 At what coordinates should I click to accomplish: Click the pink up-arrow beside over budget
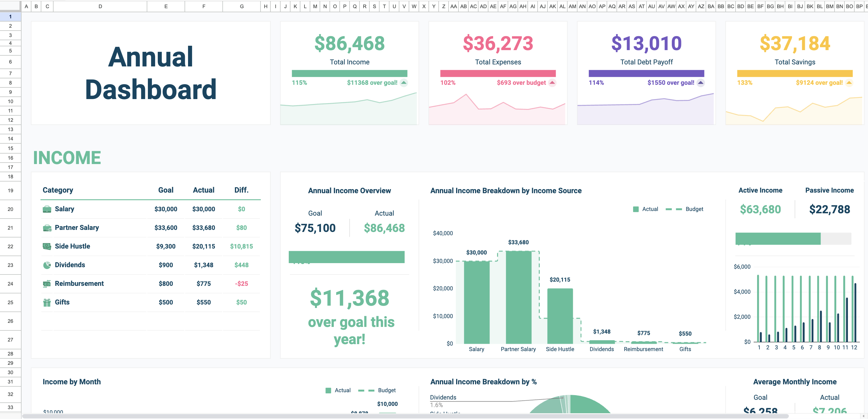[552, 83]
